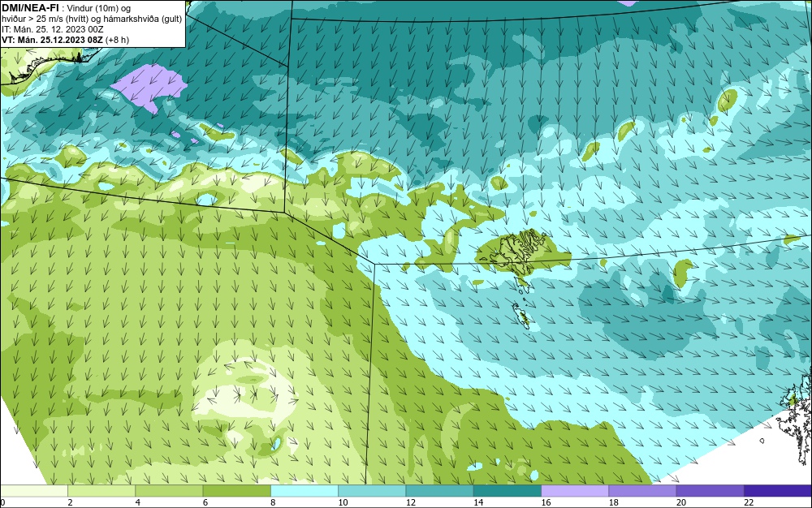This screenshot has height=508, width=812.
Task: Click the IT: Mán. 25. 12. 2023 00Z line
Action: (x=52, y=29)
